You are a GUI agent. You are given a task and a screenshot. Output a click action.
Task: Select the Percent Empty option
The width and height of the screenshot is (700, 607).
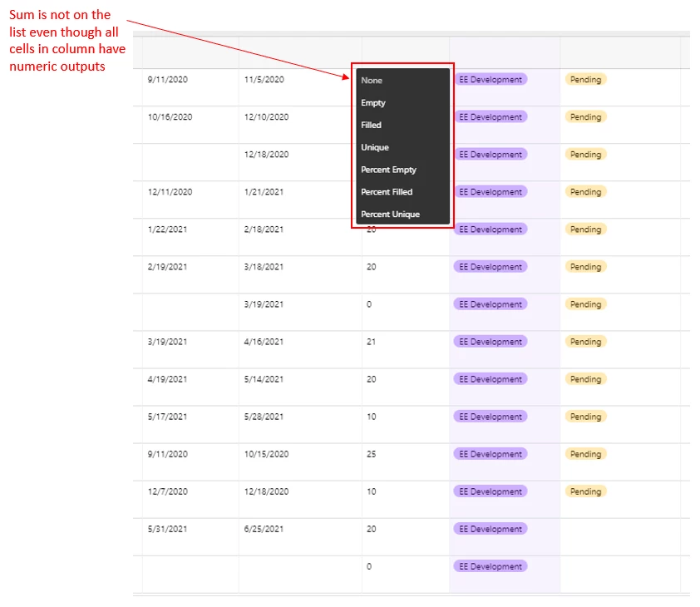(388, 170)
